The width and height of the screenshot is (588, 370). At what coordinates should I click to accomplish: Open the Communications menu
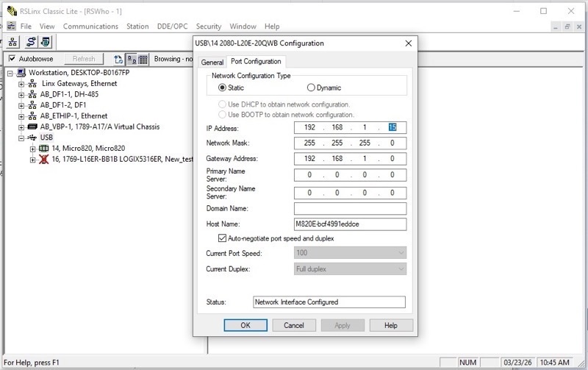pyautogui.click(x=90, y=26)
